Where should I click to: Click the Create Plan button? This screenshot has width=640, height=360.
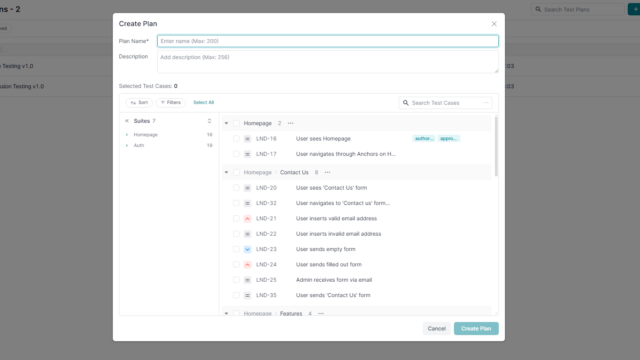(x=476, y=329)
